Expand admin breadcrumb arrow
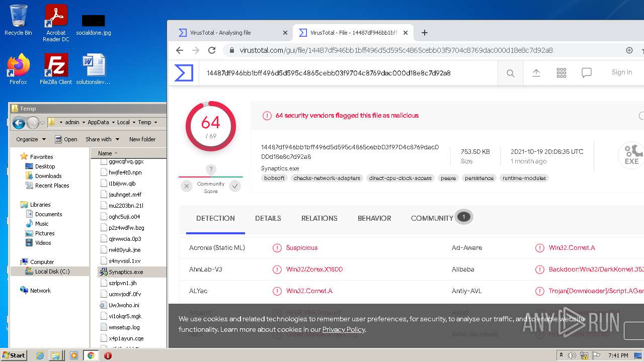Viewport: 644px width, 362px height. coord(83,122)
